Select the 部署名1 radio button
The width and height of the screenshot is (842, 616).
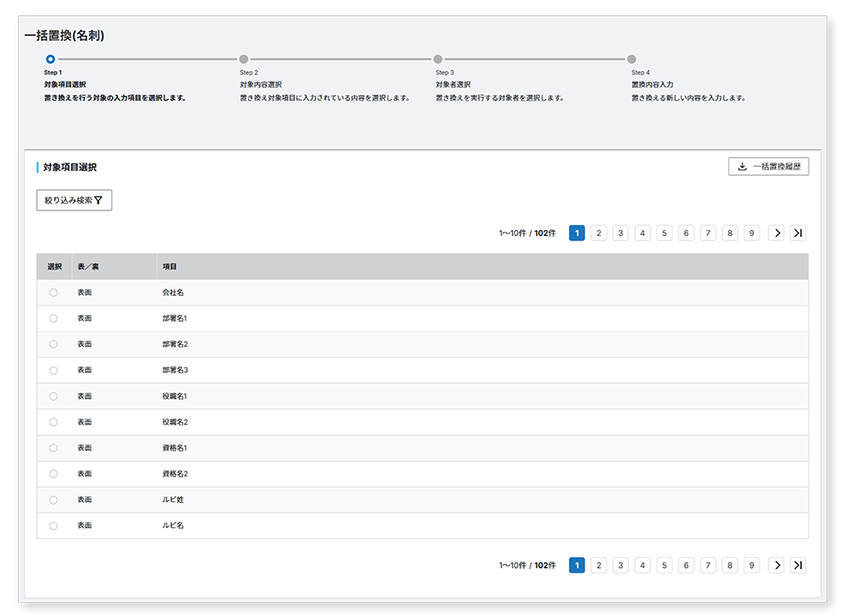pyautogui.click(x=53, y=318)
